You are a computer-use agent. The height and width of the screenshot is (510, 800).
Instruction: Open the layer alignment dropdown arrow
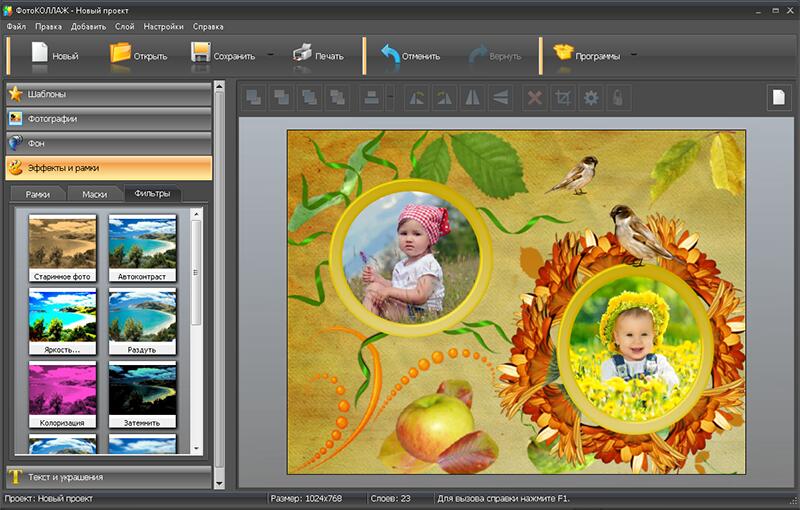tap(390, 97)
